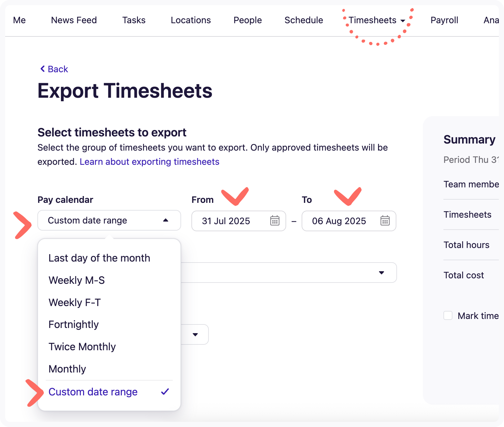Select the "Twice Monthly" option

[82, 347]
